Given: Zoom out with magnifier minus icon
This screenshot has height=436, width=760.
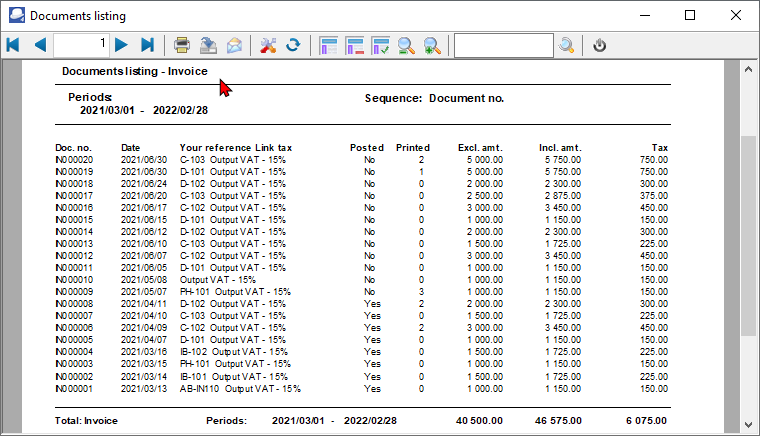Looking at the screenshot, I should [x=406, y=46].
